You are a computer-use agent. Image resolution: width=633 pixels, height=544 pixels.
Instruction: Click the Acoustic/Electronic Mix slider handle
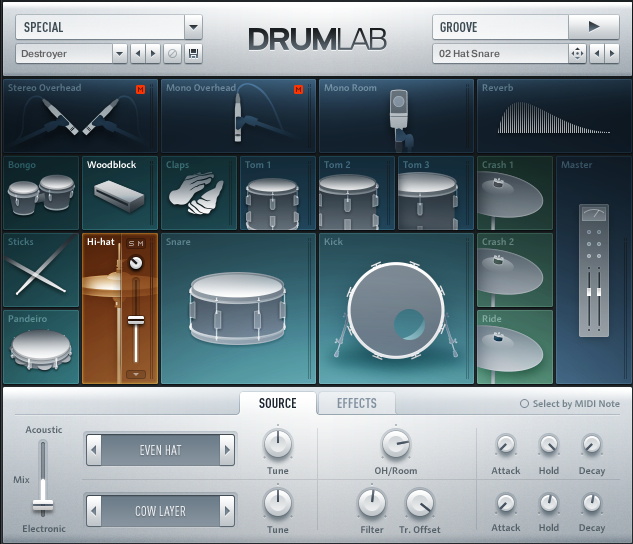(43, 505)
